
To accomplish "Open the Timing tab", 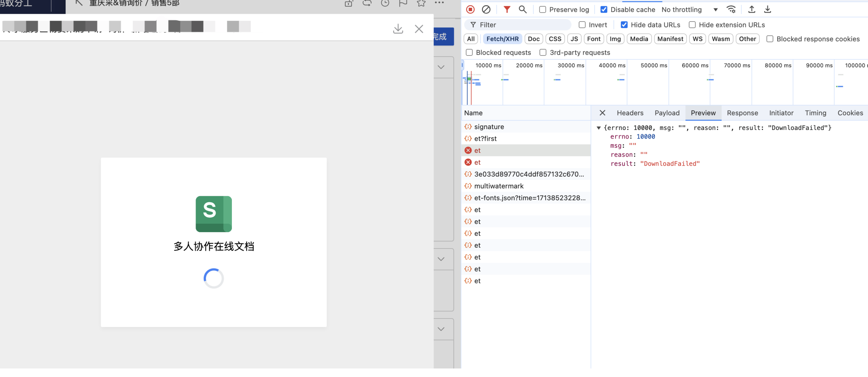I will pos(815,113).
